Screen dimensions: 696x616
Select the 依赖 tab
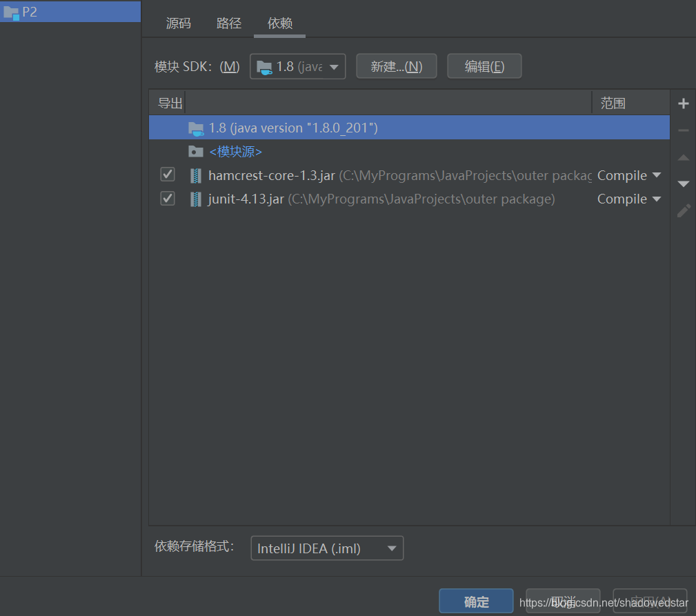pyautogui.click(x=279, y=23)
